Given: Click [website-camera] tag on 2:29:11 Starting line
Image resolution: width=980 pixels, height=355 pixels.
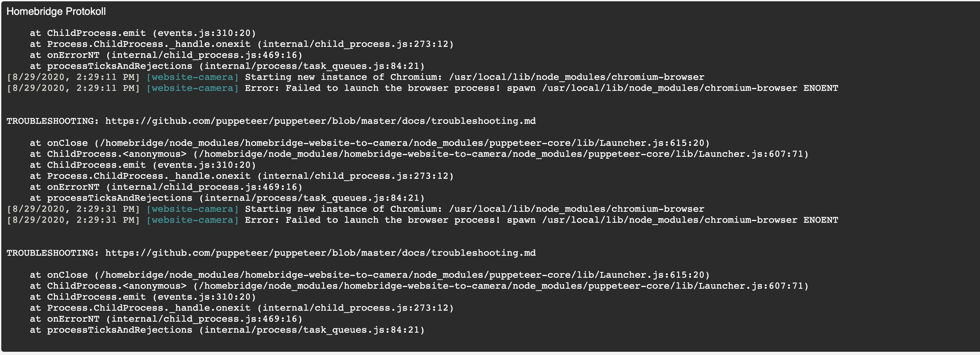Looking at the screenshot, I should coord(193,77).
